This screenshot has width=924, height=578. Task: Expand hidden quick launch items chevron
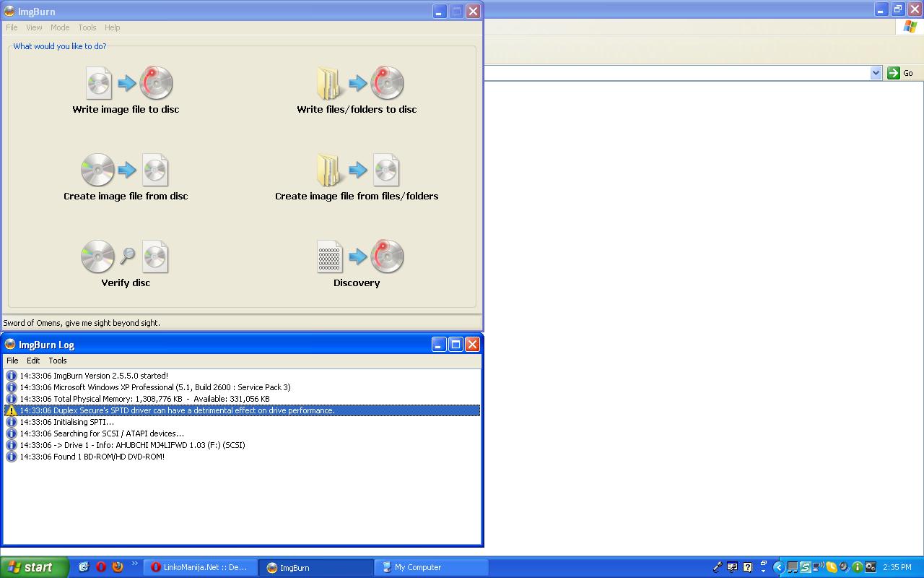tap(134, 565)
